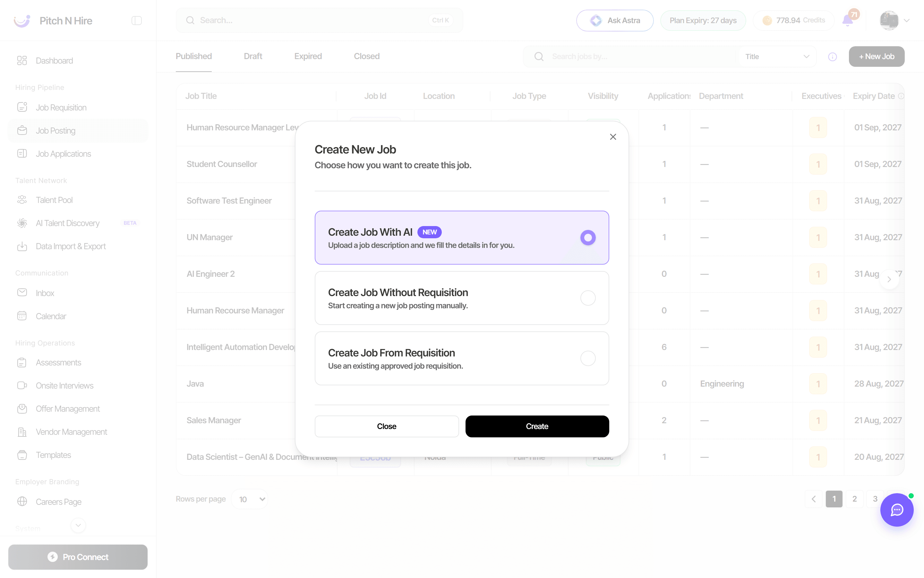Click the Job Title column header
This screenshot has height=578, width=924.
(x=201, y=96)
